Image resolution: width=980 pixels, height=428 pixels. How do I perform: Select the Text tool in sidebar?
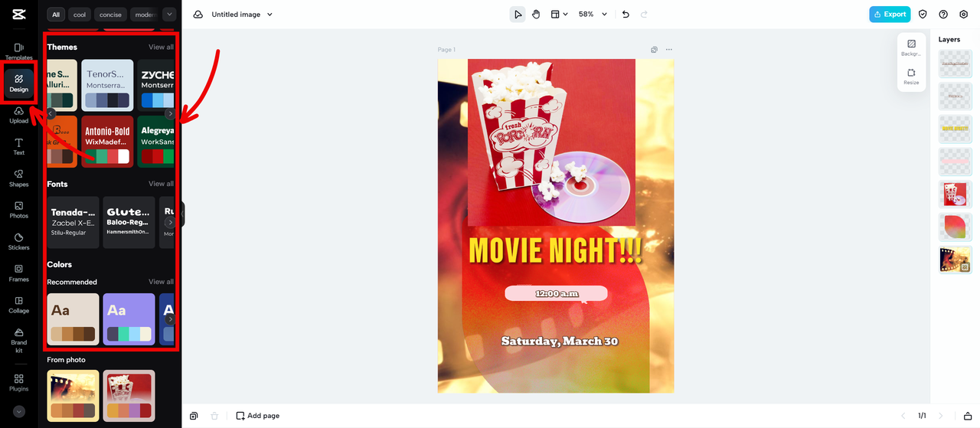pyautogui.click(x=18, y=146)
